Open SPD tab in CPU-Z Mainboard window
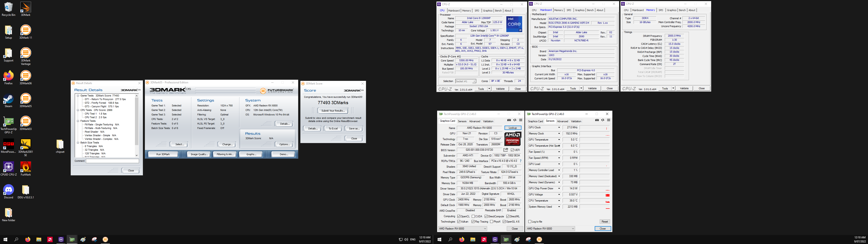The height and width of the screenshot is (244, 868). pyautogui.click(x=569, y=10)
